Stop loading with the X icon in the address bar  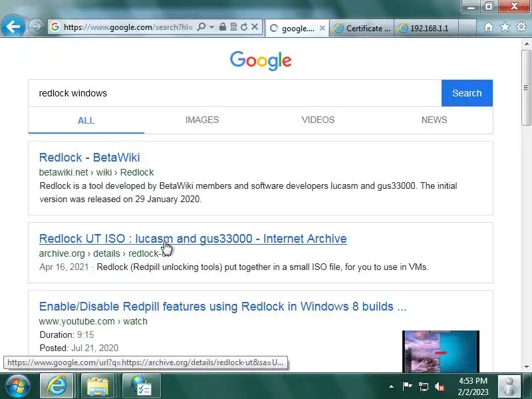[x=255, y=27]
